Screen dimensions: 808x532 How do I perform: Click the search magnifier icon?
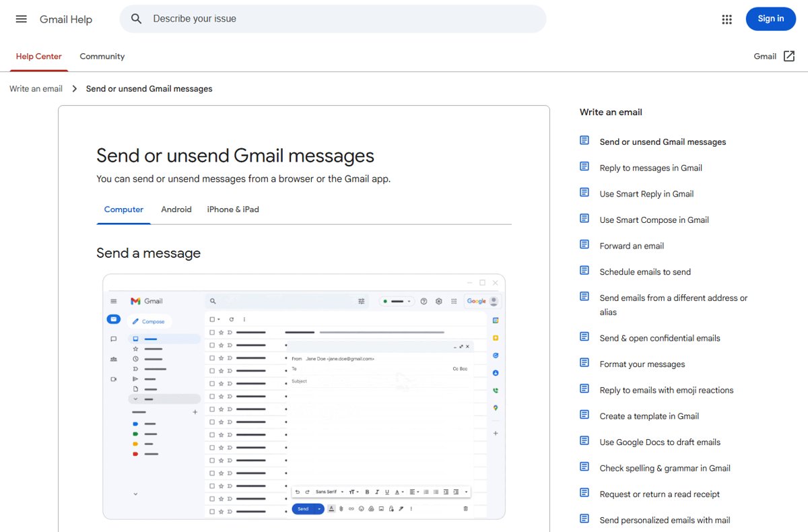(x=137, y=19)
